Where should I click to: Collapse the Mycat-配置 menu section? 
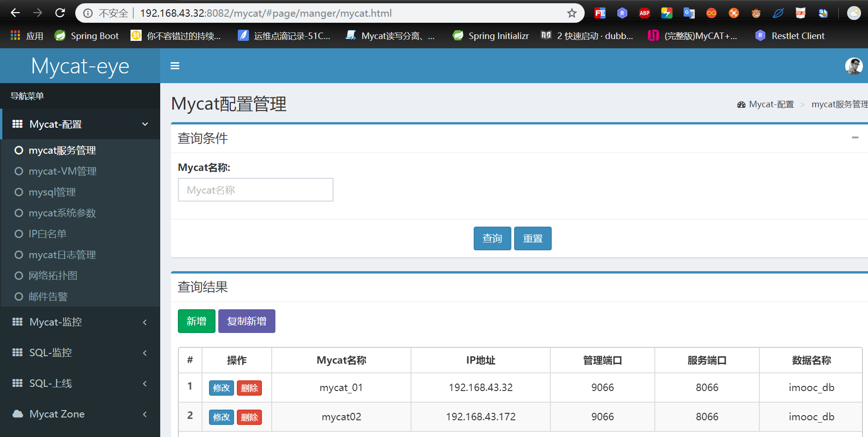[x=81, y=124]
